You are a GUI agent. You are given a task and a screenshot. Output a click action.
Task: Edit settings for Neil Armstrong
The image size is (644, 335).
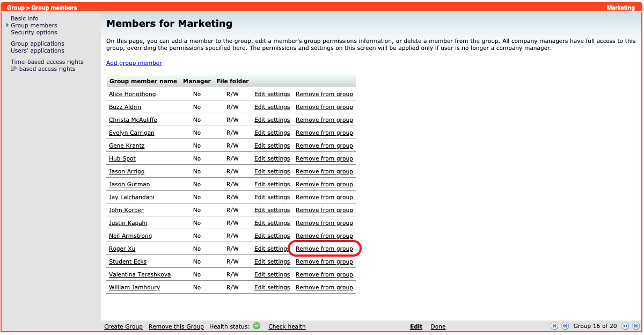272,236
